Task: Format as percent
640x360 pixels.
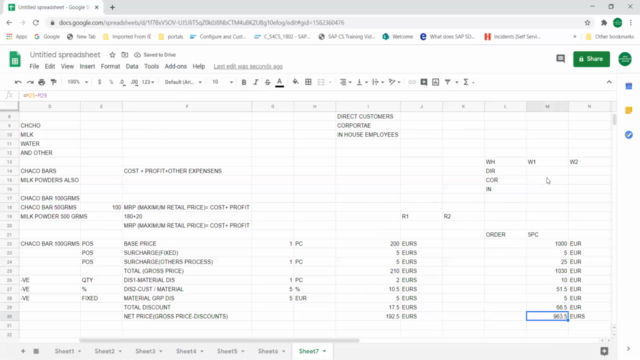Action: (111, 82)
